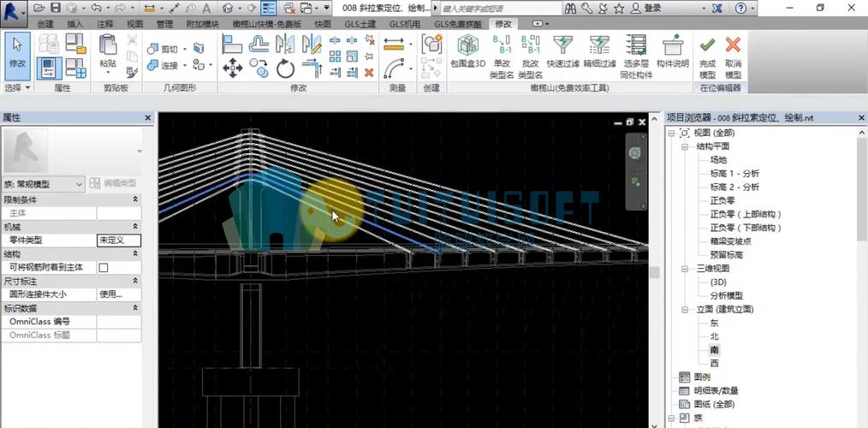Select the Copy tool in Modify panel
This screenshot has height=428, width=868.
click(x=259, y=68)
